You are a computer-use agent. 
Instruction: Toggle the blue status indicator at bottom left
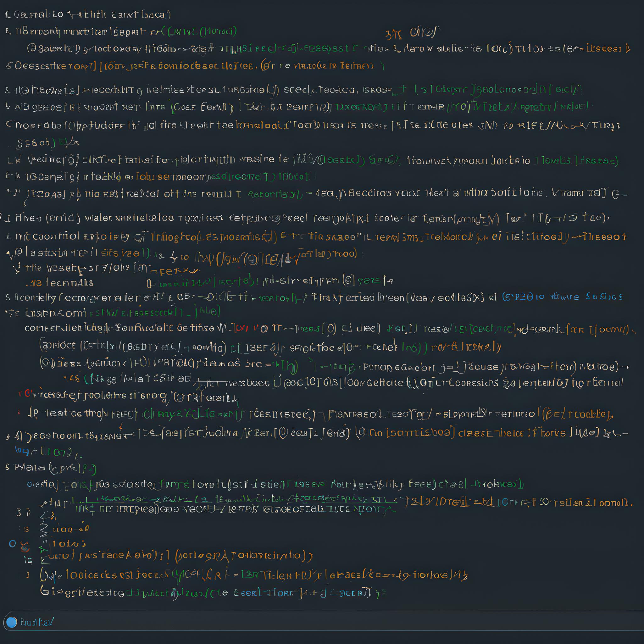(x=12, y=622)
